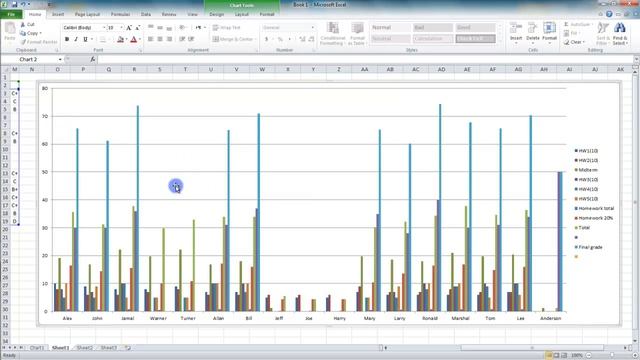Zoom out with the minus button
Screen dimensions: 640x360
tap(589, 356)
